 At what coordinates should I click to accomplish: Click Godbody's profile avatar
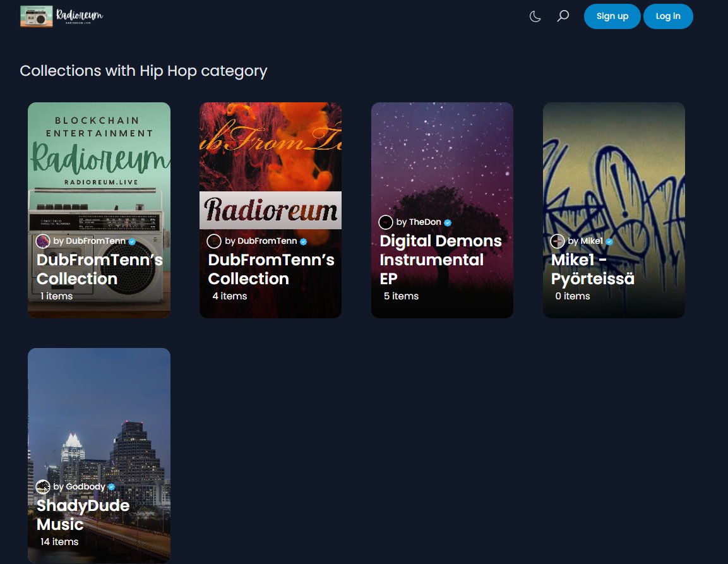click(43, 486)
